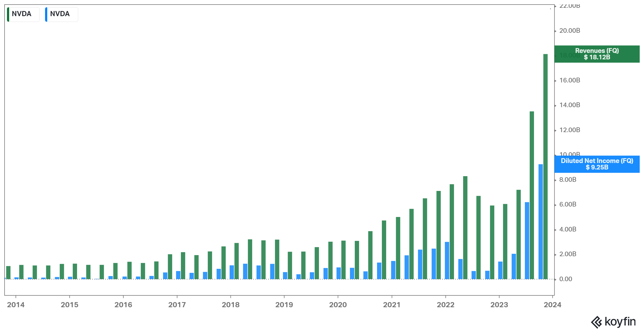Click the 2024 x-axis year label

pos(552,305)
